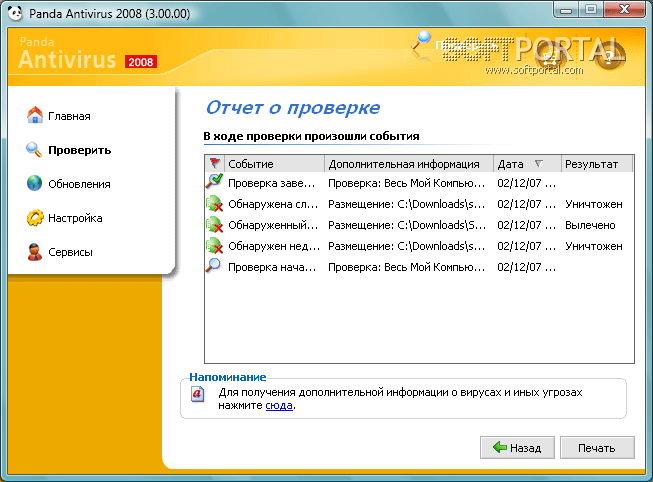The height and width of the screenshot is (482, 653).
Task: Open help via the question mark icon
Action: [609, 55]
